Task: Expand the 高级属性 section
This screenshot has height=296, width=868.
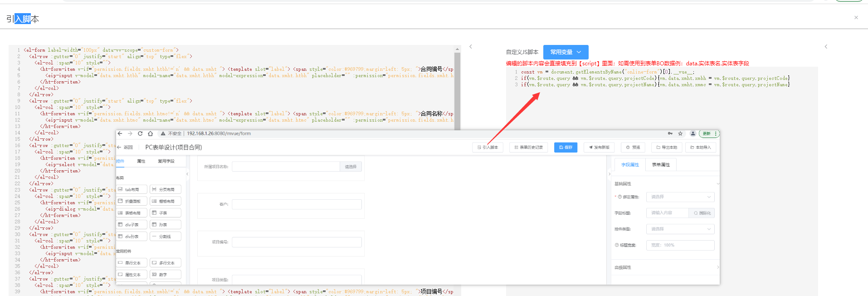Action: [x=665, y=267]
